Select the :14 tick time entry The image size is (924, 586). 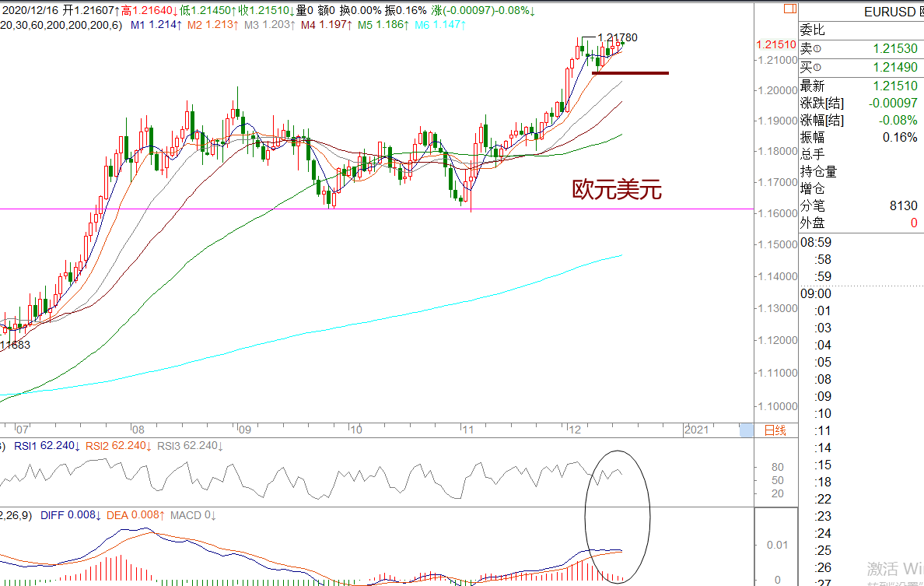pos(823,447)
